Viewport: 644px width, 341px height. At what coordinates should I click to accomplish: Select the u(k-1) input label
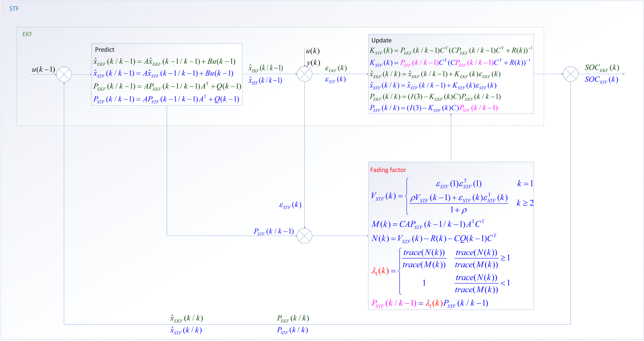click(x=44, y=69)
